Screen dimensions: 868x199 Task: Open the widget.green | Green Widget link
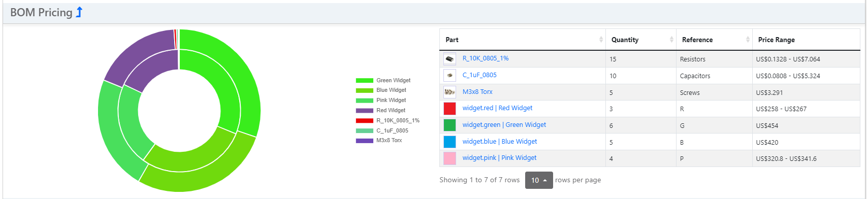pyautogui.click(x=504, y=125)
